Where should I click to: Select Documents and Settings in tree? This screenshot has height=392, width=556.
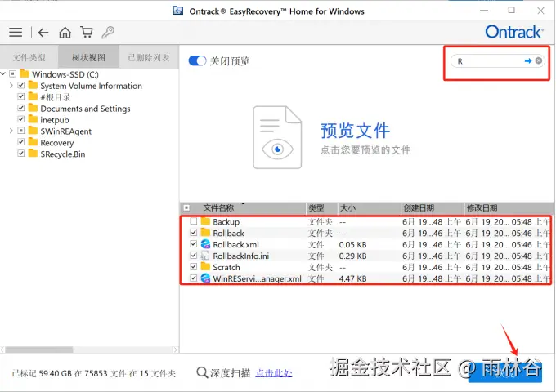tap(86, 109)
